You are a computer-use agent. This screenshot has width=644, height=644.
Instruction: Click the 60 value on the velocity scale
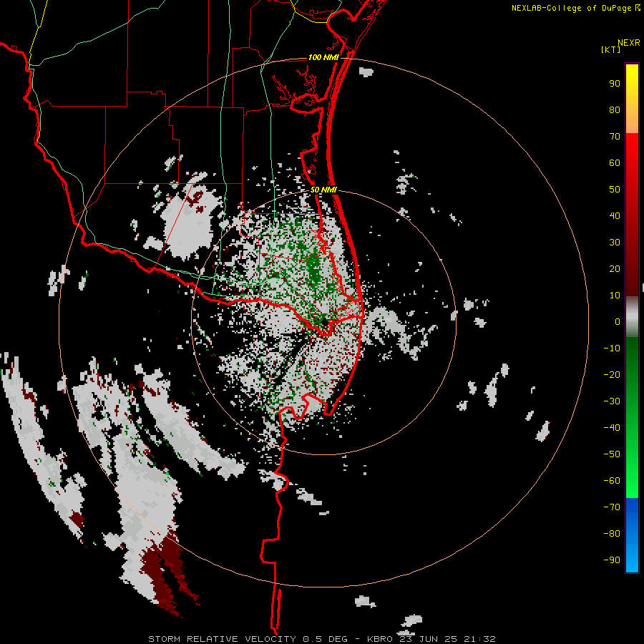(x=615, y=162)
